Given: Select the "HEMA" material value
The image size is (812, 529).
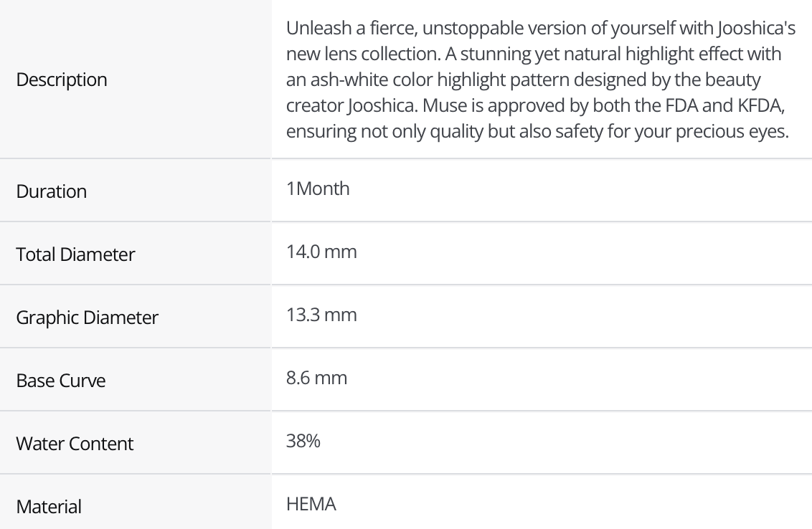Looking at the screenshot, I should coord(311,504).
